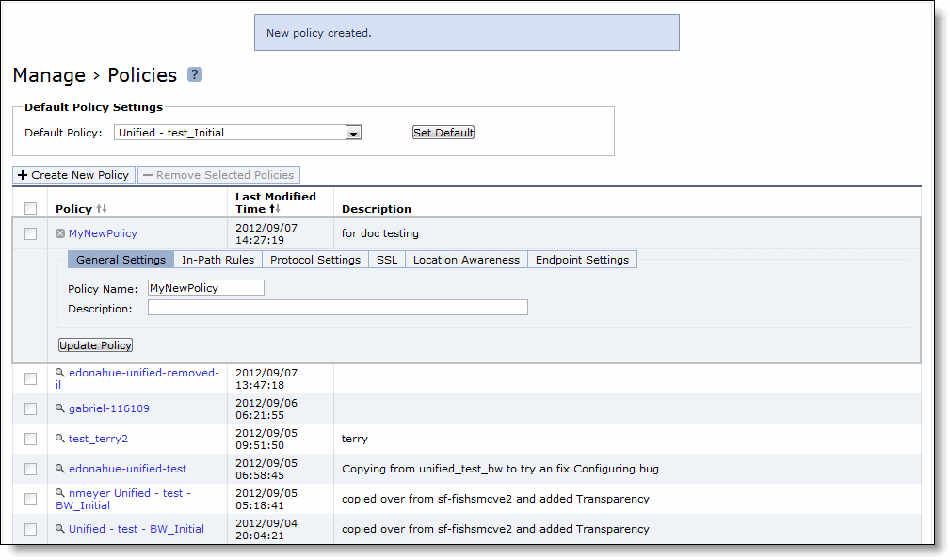Click magnifier icon beside test_terry2
This screenshot has height=560, width=950.
[60, 439]
